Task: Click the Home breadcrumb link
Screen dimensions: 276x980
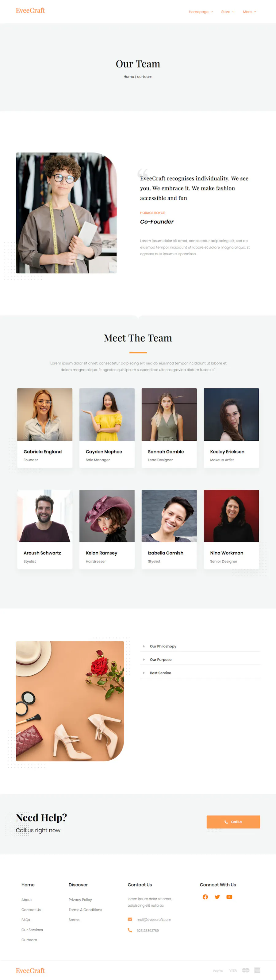Action: pyautogui.click(x=128, y=76)
